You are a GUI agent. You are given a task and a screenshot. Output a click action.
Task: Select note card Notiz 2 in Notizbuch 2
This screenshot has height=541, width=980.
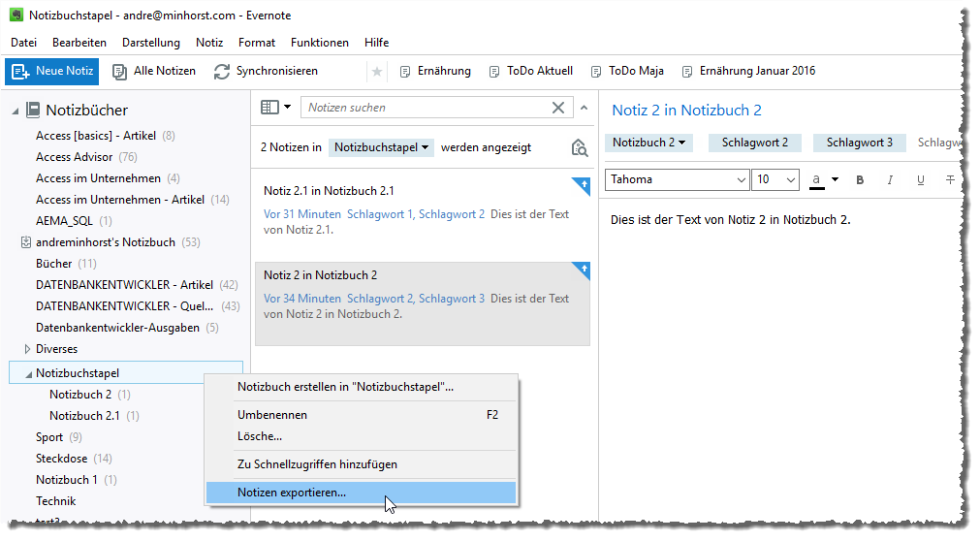pyautogui.click(x=423, y=304)
